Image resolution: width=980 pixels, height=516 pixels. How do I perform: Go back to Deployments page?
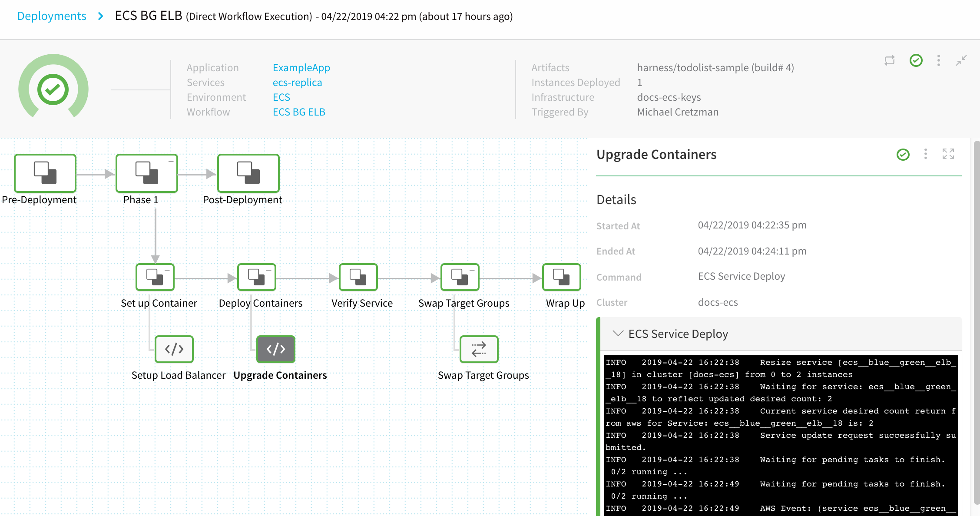[52, 16]
